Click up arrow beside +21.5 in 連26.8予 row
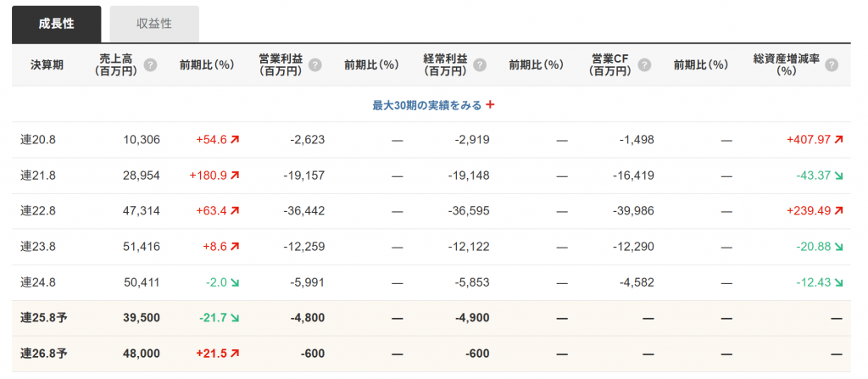This screenshot has width=868, height=379. (235, 354)
